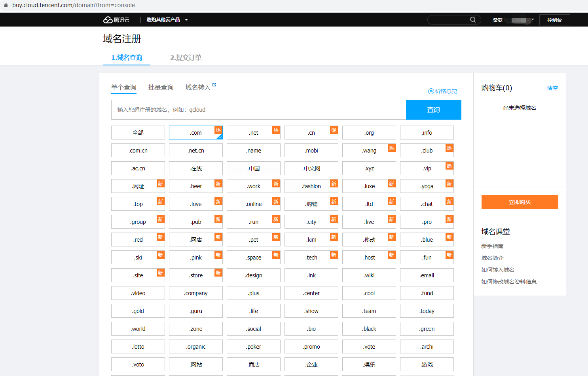
Task: Toggle the .com.cn suffix option
Action: point(138,151)
